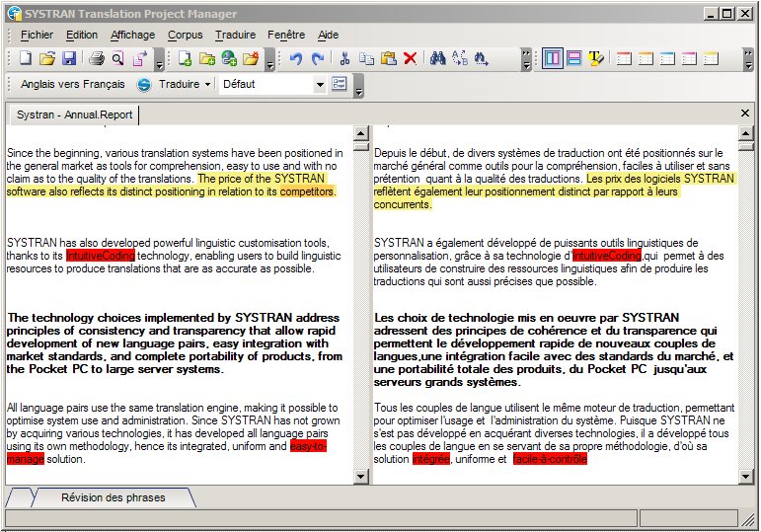Toggle stacked horizontal layout view

pos(574,59)
